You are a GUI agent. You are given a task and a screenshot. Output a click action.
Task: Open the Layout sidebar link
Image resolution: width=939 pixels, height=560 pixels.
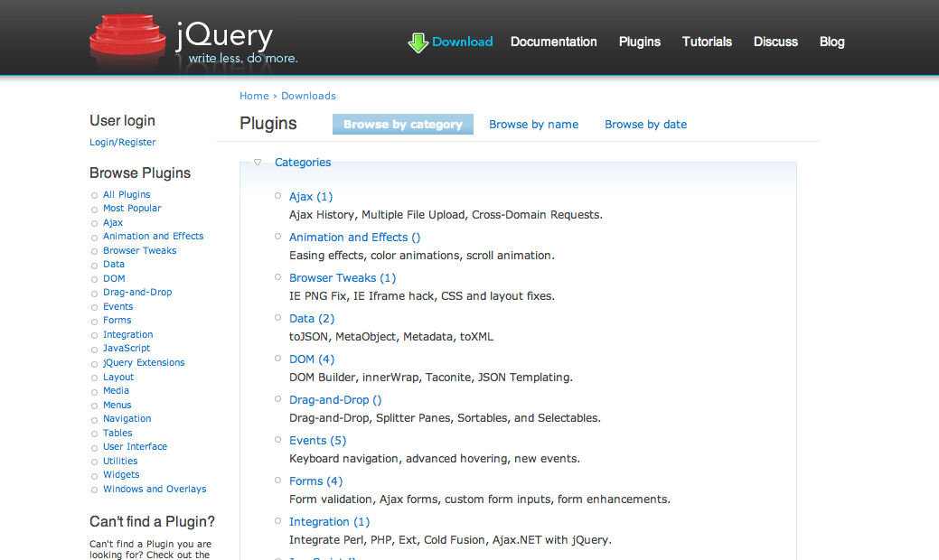click(x=118, y=377)
